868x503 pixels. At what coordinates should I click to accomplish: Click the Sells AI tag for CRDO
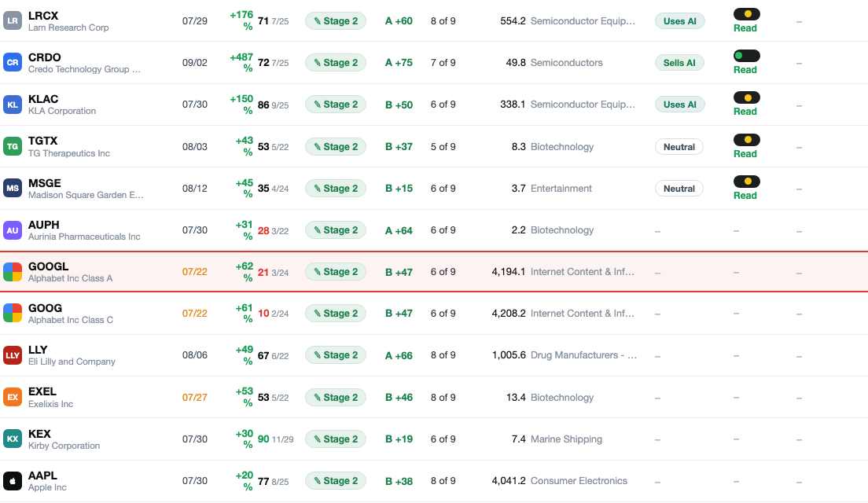(x=679, y=63)
